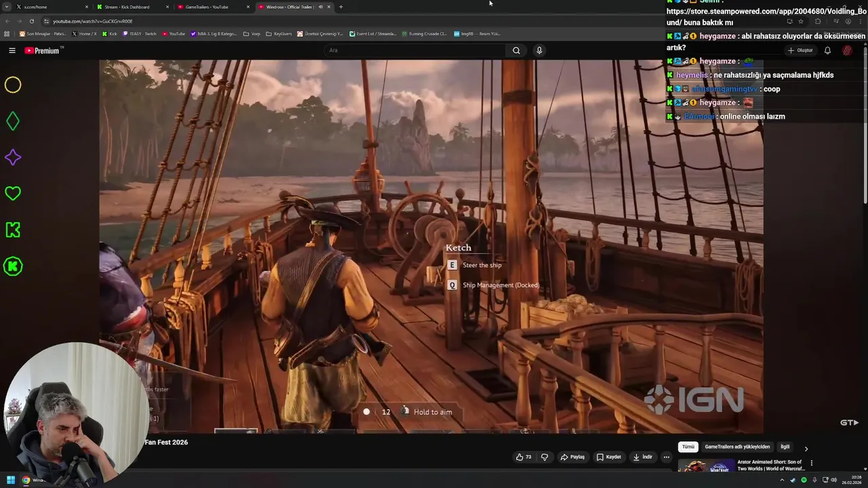This screenshot has height=488, width=868.
Task: Open Home / X bookmark
Action: click(84, 33)
